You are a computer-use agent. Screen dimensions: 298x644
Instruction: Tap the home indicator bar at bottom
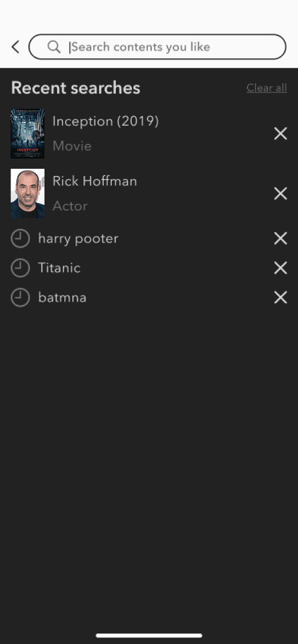point(149,635)
